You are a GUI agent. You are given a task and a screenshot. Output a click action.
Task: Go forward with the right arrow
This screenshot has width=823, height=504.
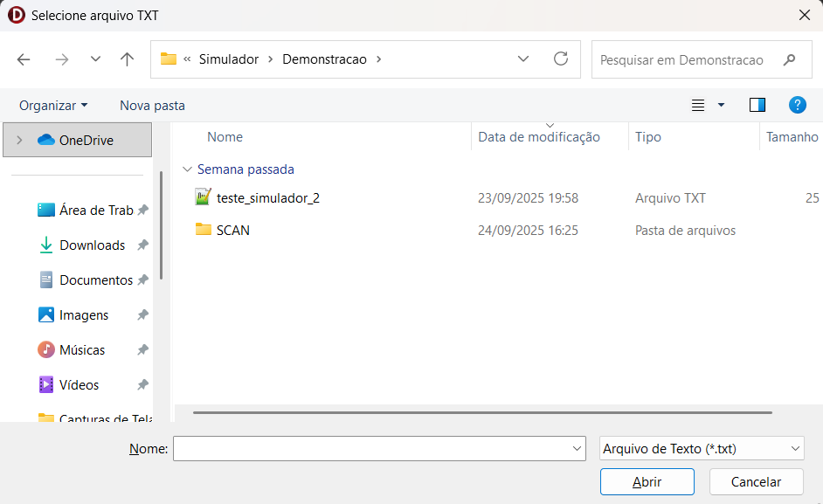pos(62,59)
